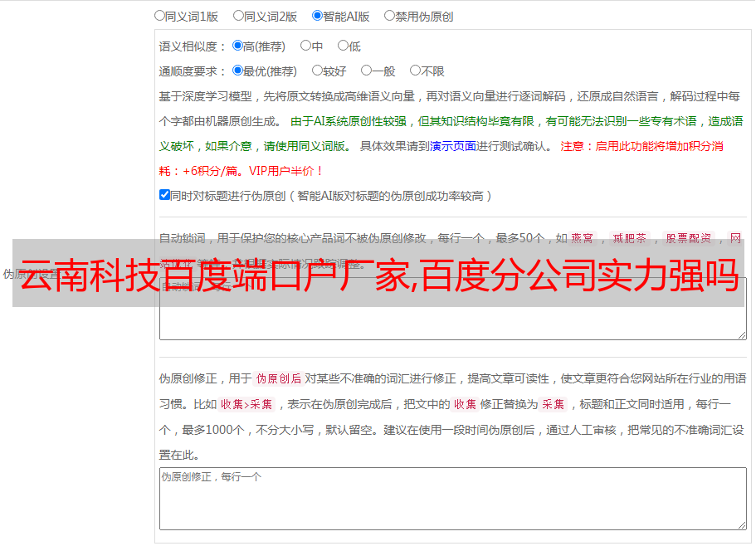Image resolution: width=756 pixels, height=546 pixels.
Task: Open the 演示页面 link
Action: pyautogui.click(x=453, y=146)
